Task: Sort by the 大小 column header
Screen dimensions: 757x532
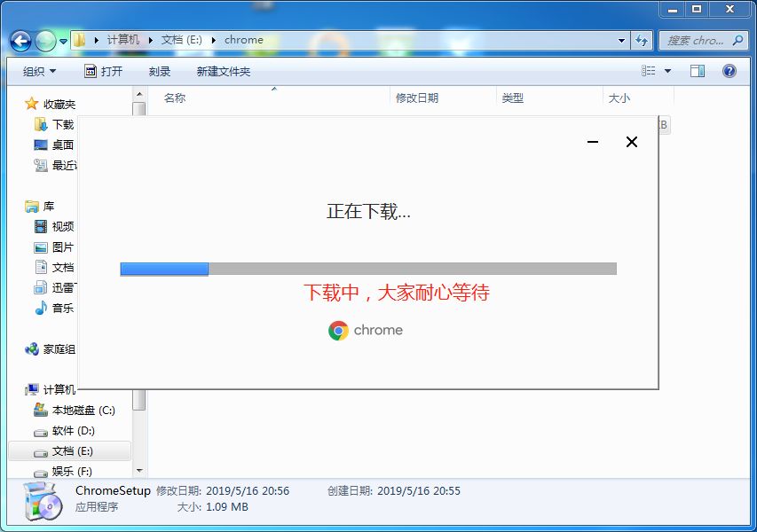Action: click(x=619, y=98)
